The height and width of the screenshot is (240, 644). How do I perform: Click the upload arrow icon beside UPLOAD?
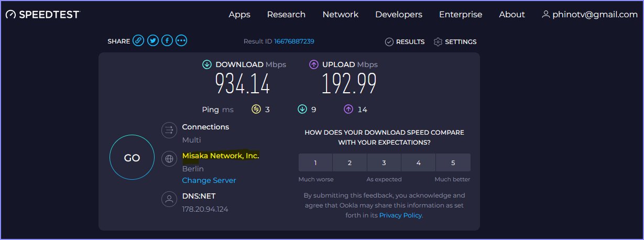(x=314, y=64)
